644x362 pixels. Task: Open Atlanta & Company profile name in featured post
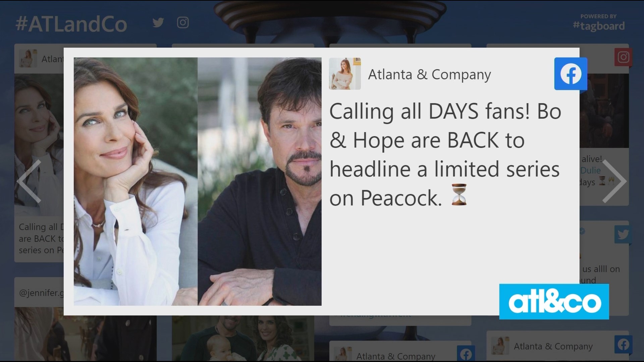(x=429, y=74)
